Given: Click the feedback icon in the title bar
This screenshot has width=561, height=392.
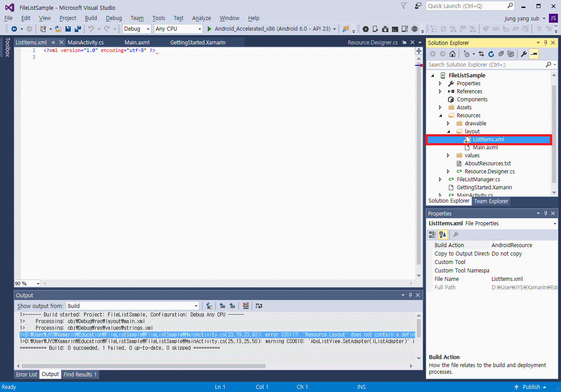Looking at the screenshot, I should coord(418,6).
